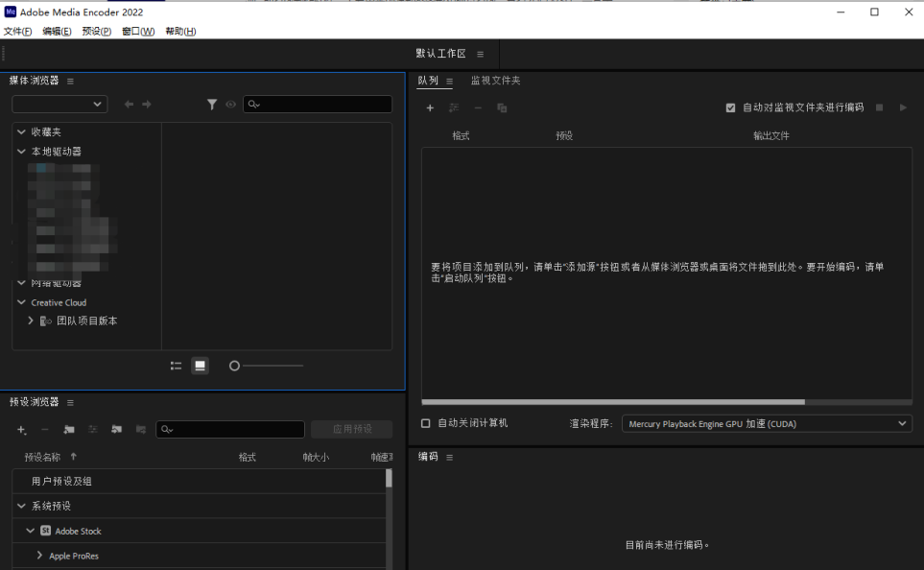Open the location dropdown in 媒体浏览器

tap(59, 105)
